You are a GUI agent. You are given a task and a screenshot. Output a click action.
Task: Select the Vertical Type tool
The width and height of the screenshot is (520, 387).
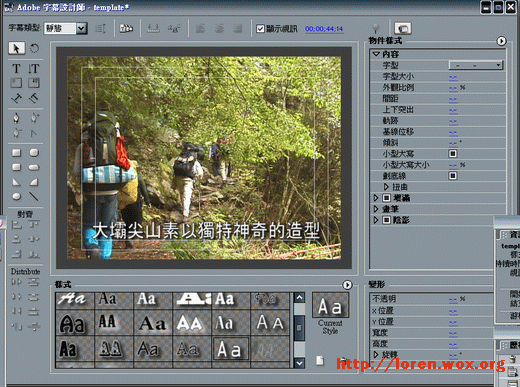[34, 69]
